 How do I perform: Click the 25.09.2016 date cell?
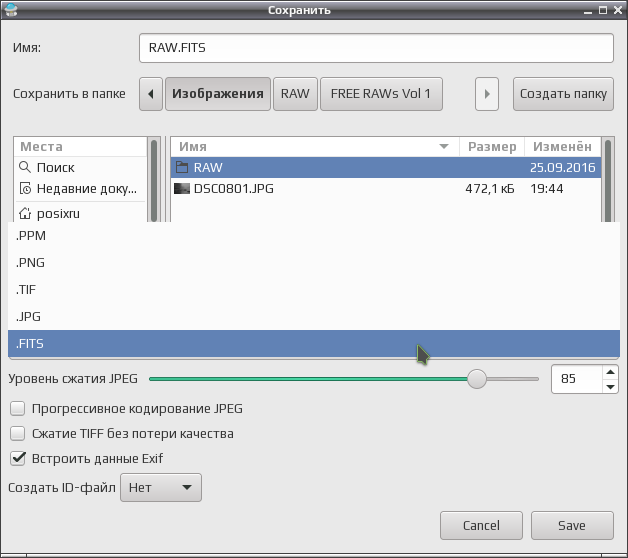coord(562,167)
